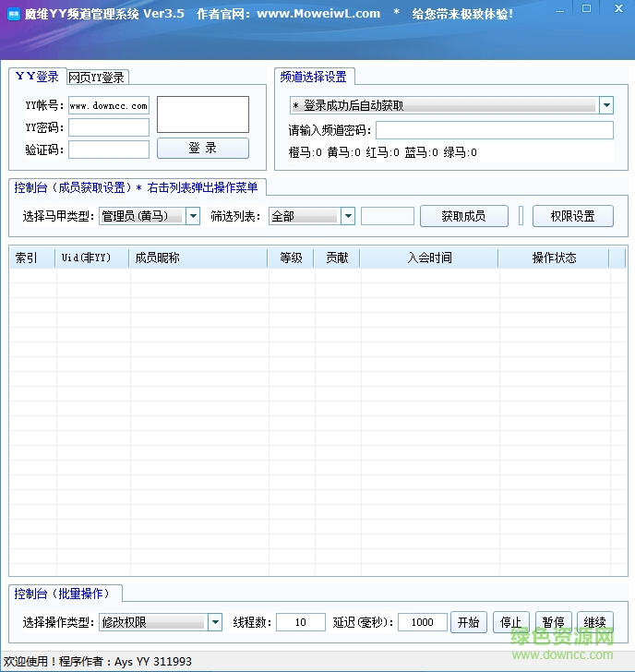635x672 pixels.
Task: Sort by the 操作状态 column header
Action: click(x=554, y=258)
